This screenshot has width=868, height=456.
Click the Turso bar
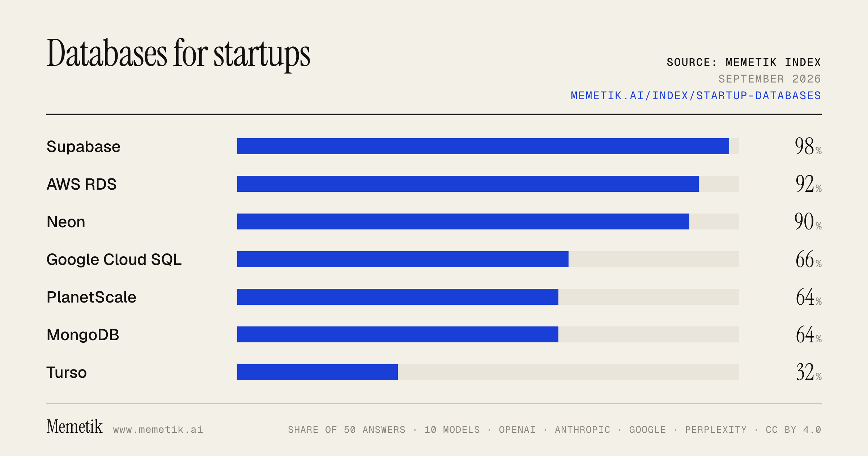(318, 372)
